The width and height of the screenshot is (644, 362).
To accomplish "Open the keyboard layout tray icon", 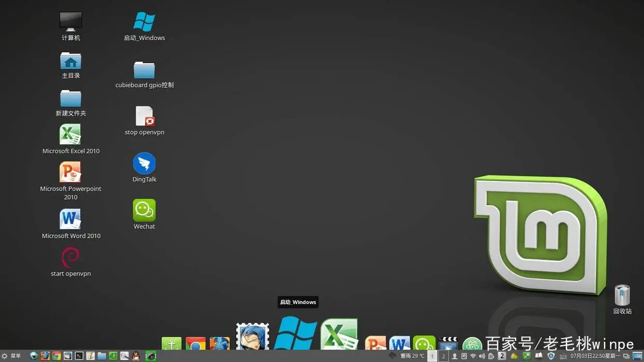I will pos(563,356).
